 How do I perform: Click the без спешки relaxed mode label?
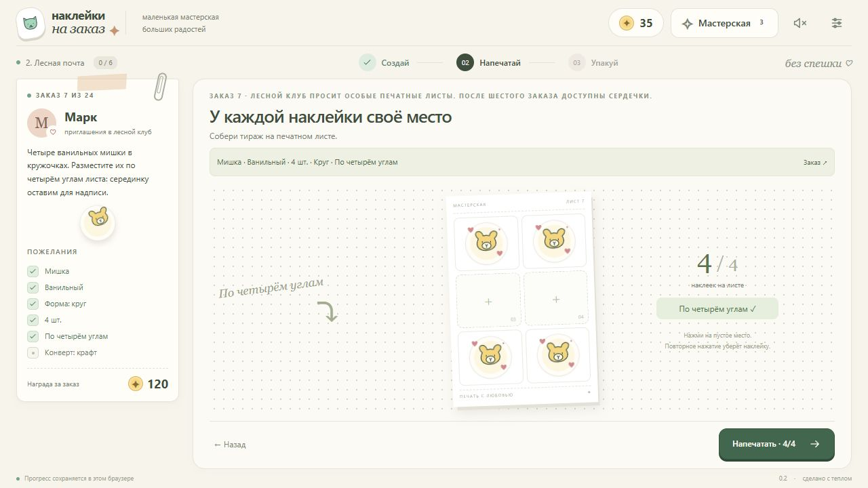pyautogui.click(x=818, y=64)
